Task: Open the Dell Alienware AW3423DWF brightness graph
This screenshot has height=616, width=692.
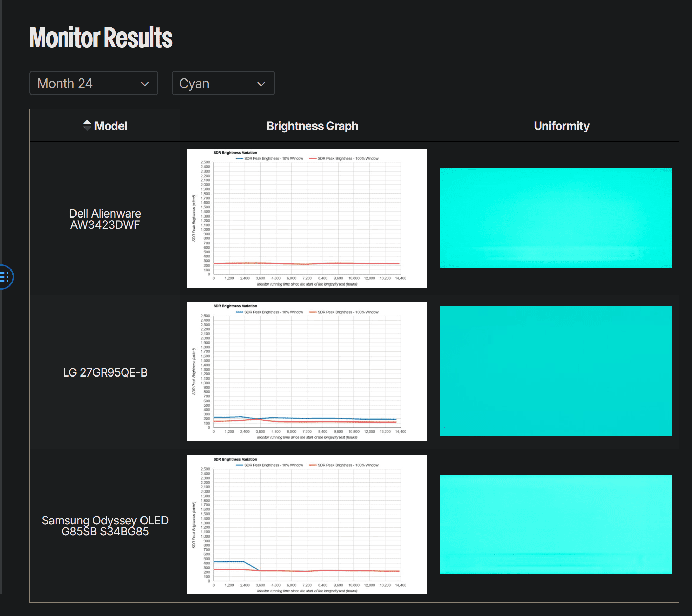Action: 306,218
